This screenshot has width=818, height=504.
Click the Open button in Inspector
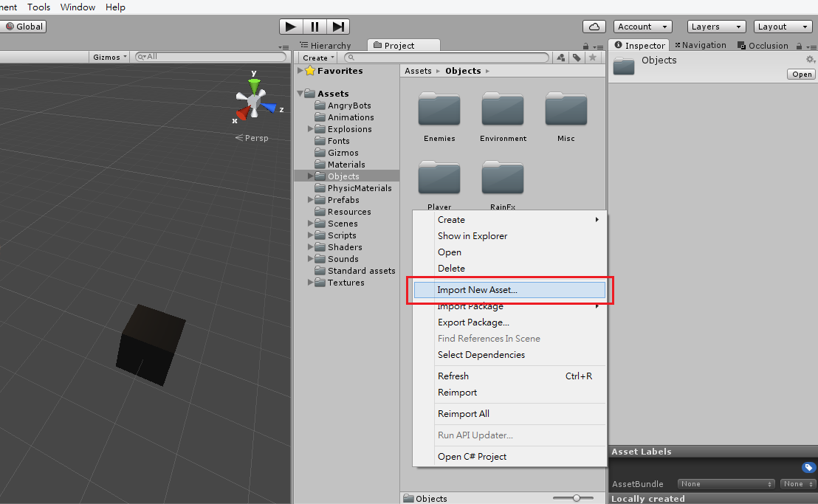tap(800, 74)
